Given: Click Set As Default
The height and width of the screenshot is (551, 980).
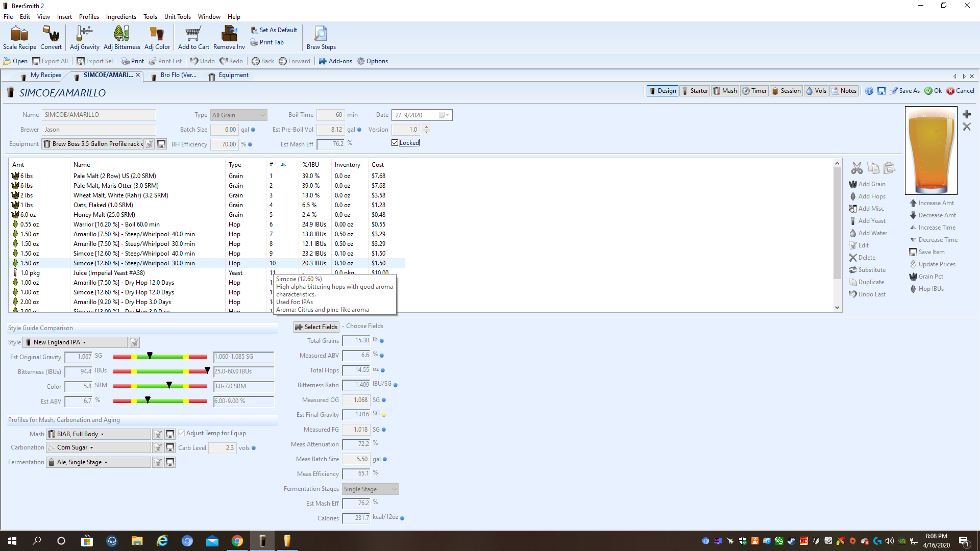Looking at the screenshot, I should tap(274, 30).
